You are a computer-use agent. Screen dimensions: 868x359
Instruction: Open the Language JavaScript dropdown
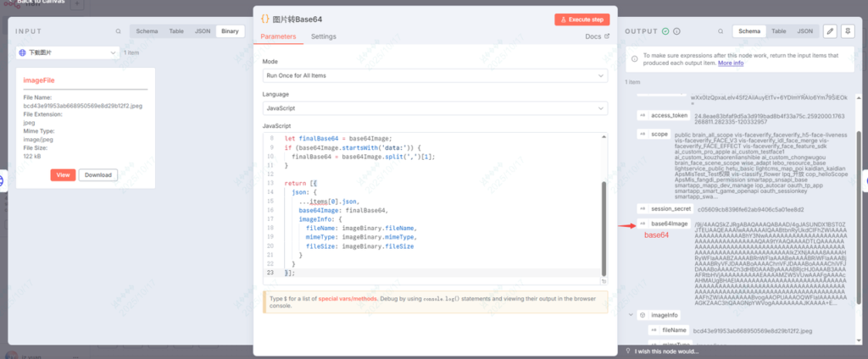tap(434, 108)
